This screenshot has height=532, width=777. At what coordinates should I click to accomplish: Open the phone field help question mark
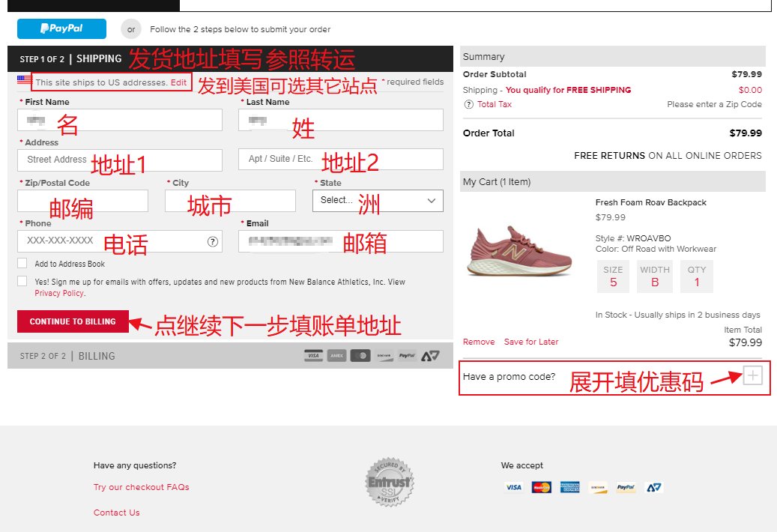(x=213, y=241)
